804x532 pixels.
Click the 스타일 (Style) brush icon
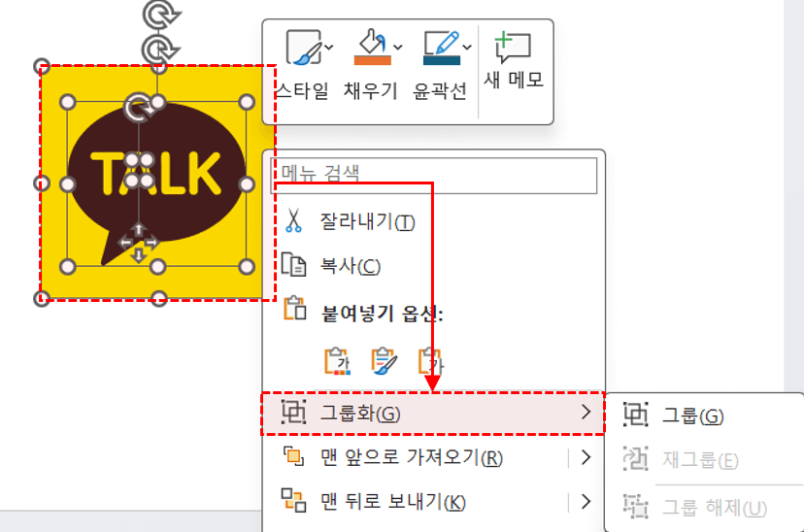(305, 48)
